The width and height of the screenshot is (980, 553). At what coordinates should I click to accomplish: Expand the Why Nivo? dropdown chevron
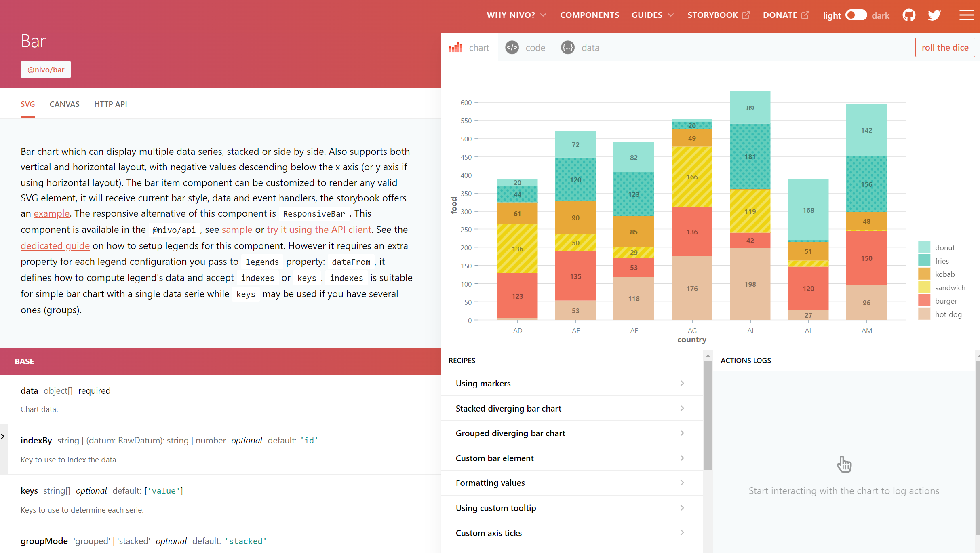tap(543, 15)
